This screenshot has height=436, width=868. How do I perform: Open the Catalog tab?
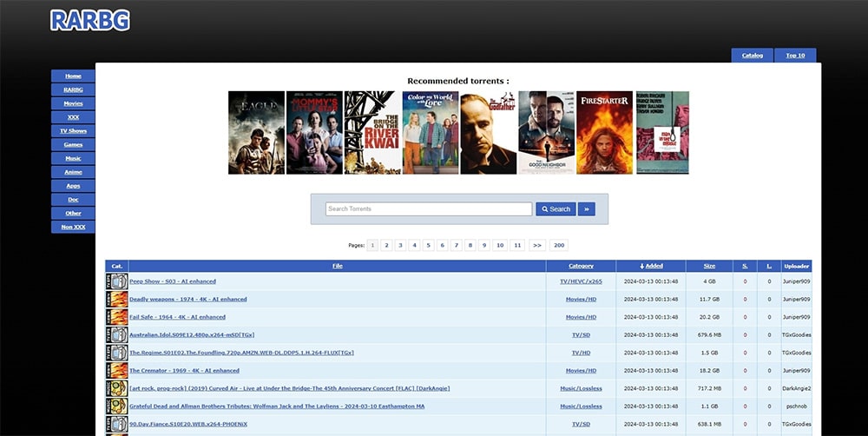752,56
